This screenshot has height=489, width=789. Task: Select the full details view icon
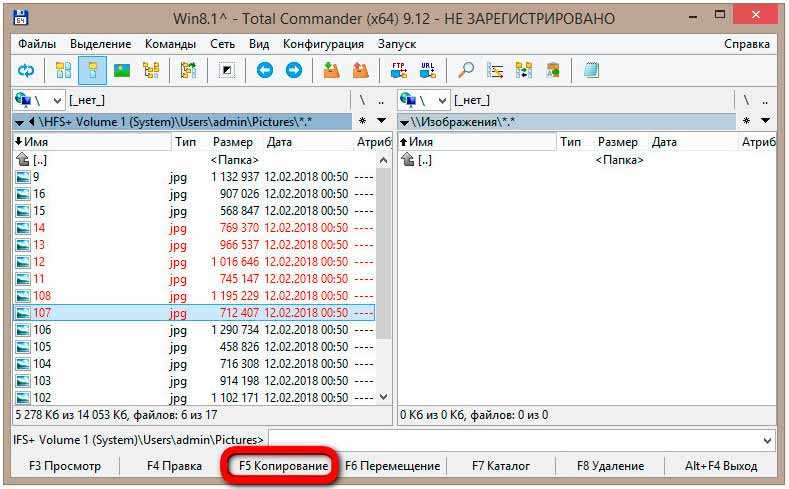click(x=93, y=70)
